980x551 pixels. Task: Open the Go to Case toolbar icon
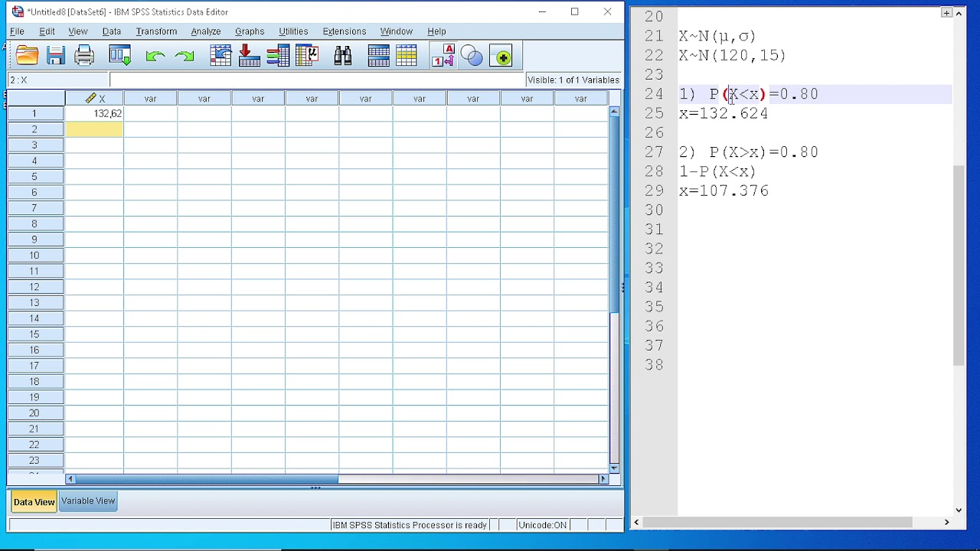(x=220, y=56)
